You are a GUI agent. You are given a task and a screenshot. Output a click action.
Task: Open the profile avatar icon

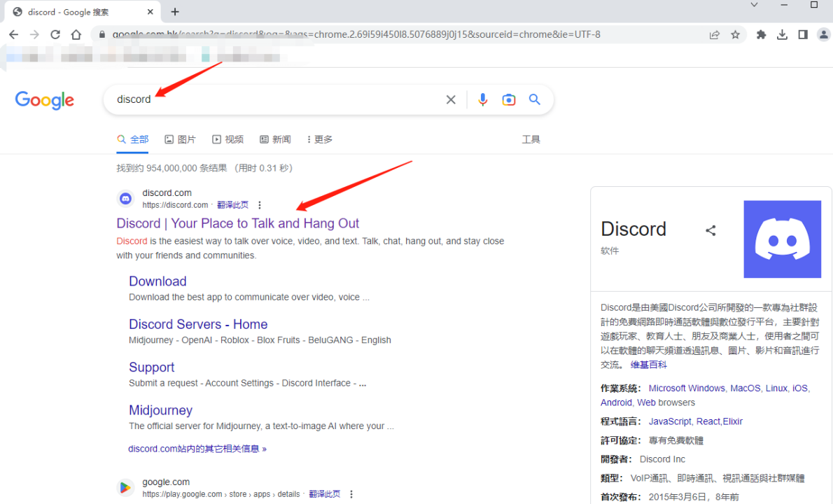tap(823, 34)
